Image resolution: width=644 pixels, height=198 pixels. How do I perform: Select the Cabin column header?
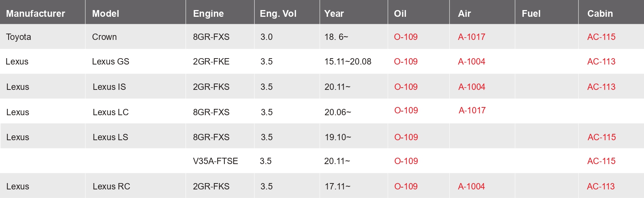[x=600, y=14]
